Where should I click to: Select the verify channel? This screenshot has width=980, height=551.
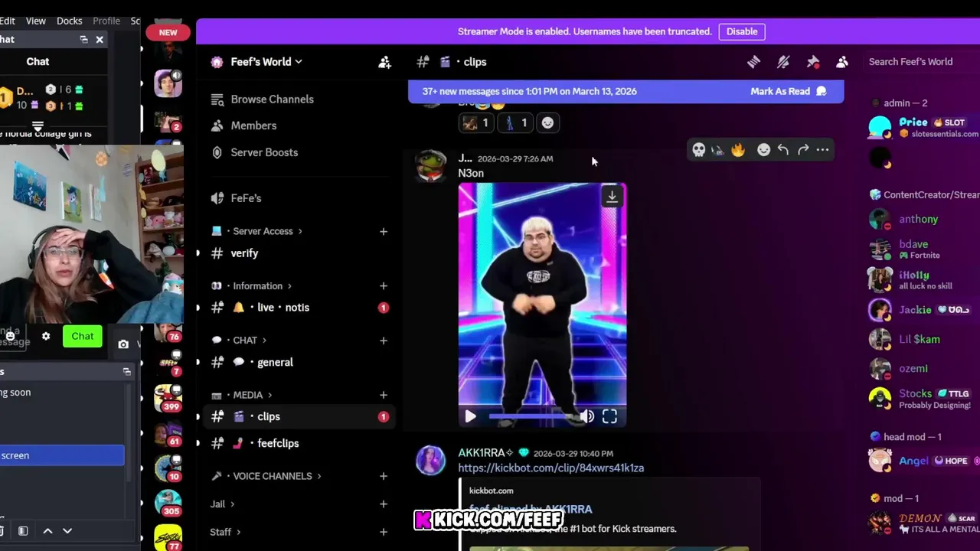[300, 253]
